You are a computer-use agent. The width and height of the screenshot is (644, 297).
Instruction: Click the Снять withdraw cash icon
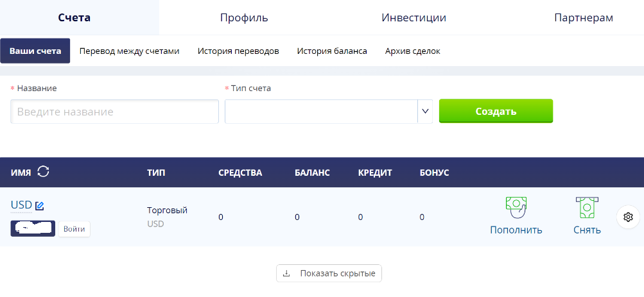(x=587, y=208)
